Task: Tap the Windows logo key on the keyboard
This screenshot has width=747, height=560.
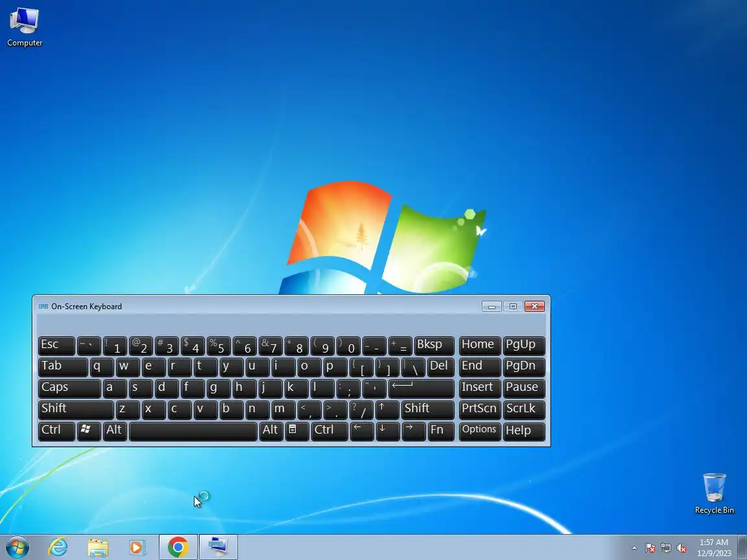Action: click(89, 432)
